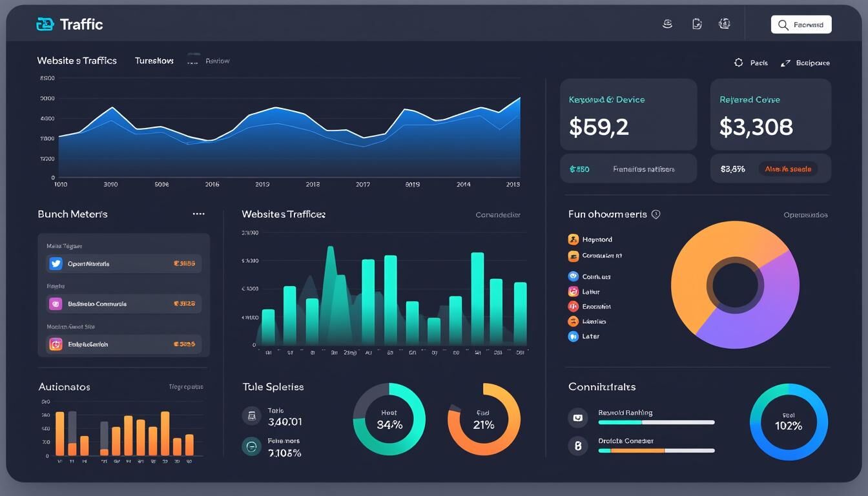Image resolution: width=868 pixels, height=496 pixels.
Task: Open the Opernsatios dropdown above pie chart
Action: 805,215
